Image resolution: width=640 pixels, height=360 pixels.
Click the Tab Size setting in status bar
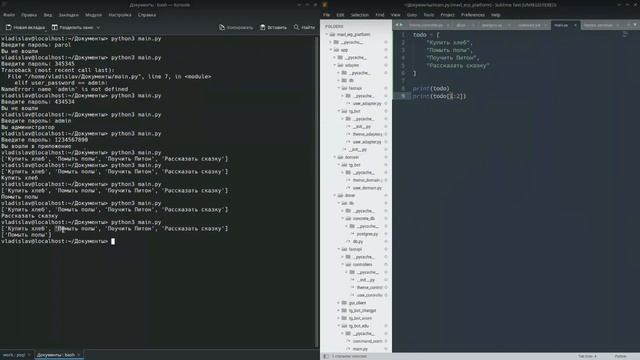coord(587,356)
